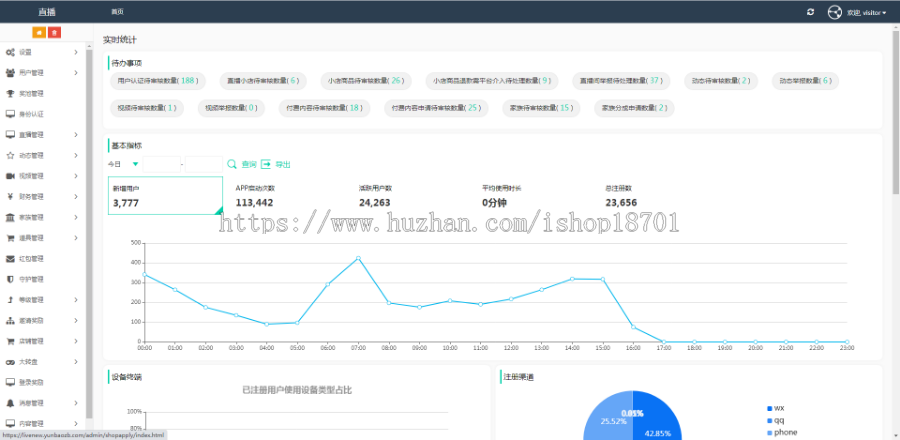Click the end date input field

pos(204,165)
